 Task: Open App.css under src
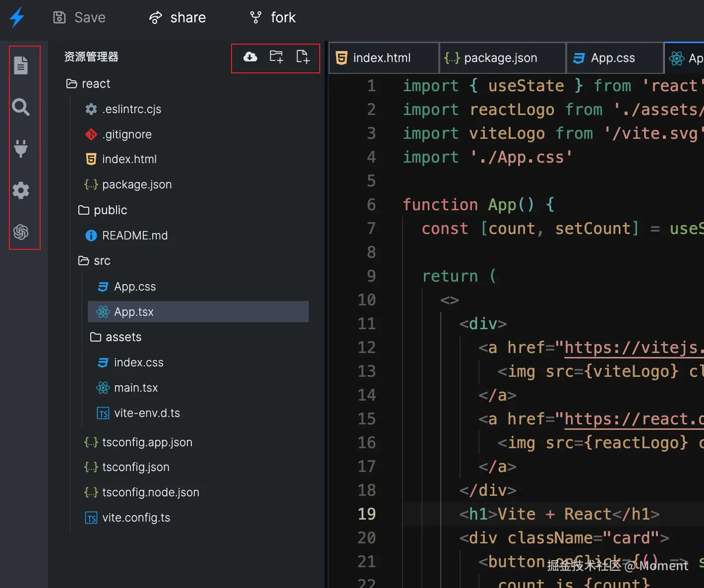pyautogui.click(x=126, y=287)
